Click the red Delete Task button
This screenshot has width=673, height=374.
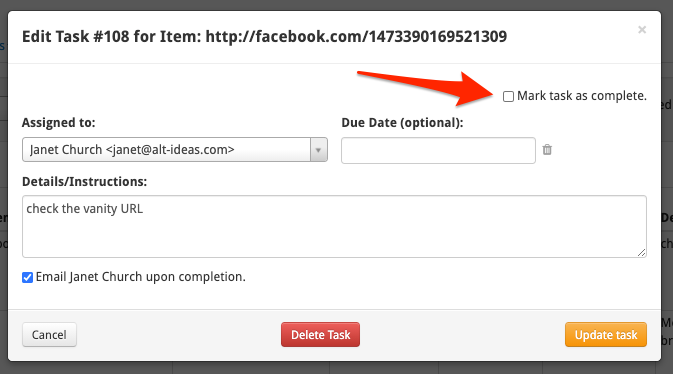coord(321,334)
